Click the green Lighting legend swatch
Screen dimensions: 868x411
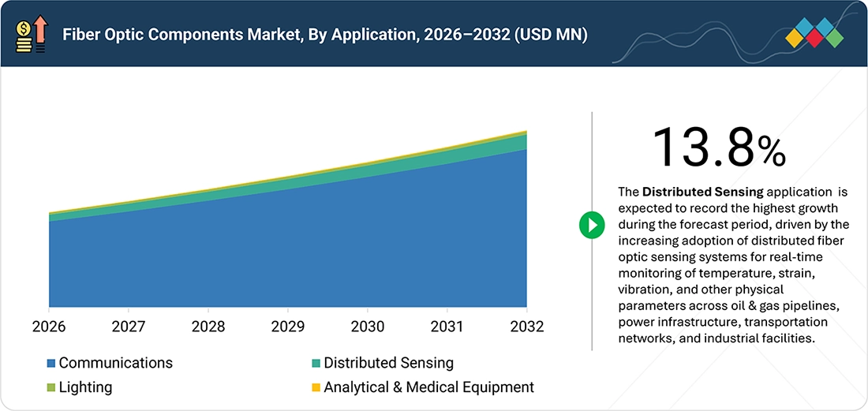pyautogui.click(x=51, y=388)
